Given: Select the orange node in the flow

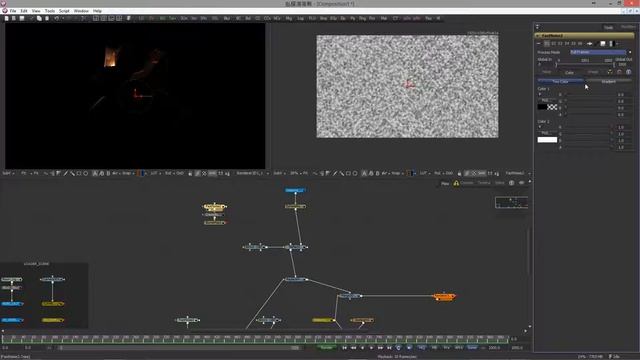Looking at the screenshot, I should point(444,297).
